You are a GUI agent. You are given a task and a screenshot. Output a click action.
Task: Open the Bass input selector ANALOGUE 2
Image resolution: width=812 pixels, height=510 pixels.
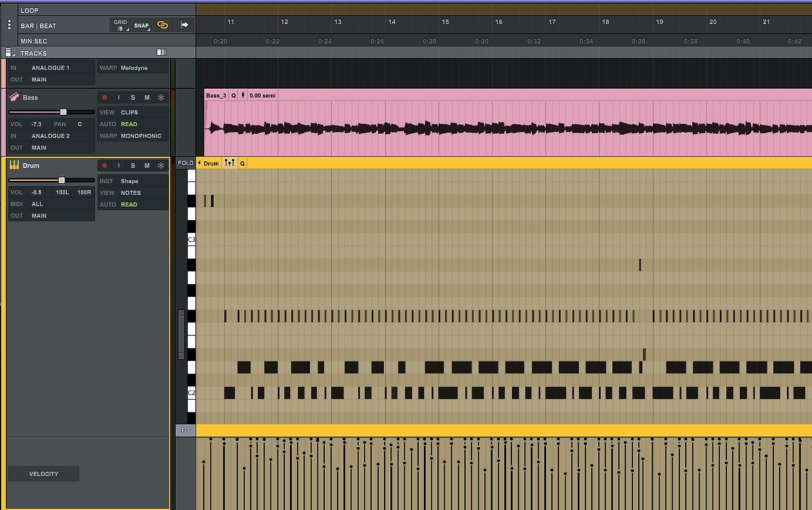point(51,136)
